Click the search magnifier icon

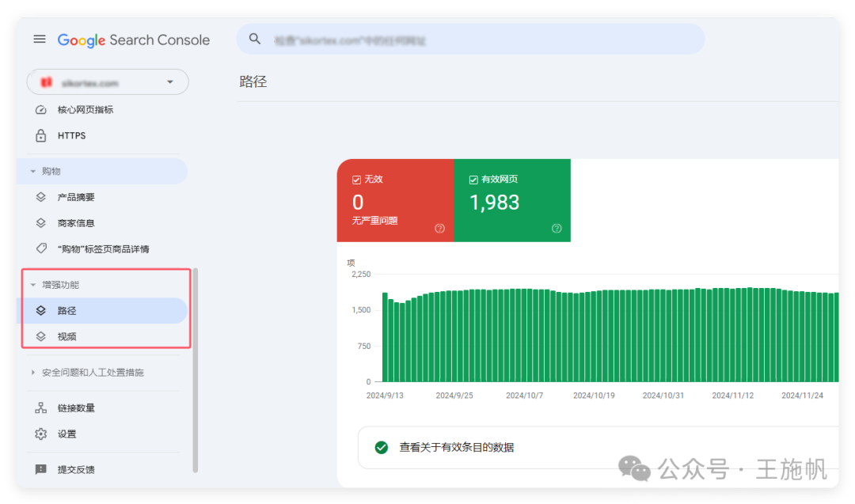pyautogui.click(x=255, y=39)
